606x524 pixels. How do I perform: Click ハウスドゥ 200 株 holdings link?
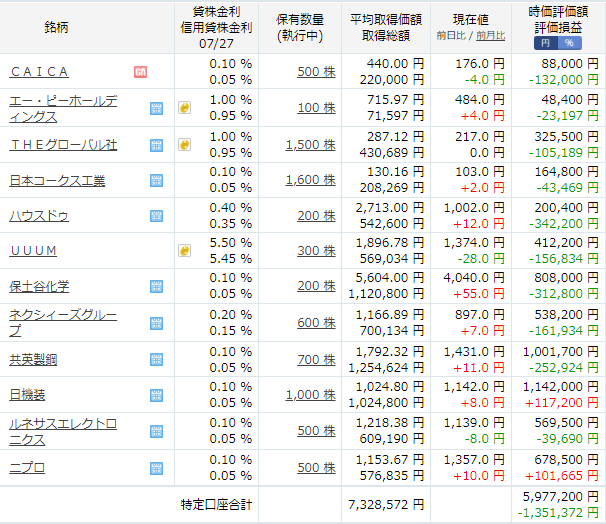click(317, 216)
